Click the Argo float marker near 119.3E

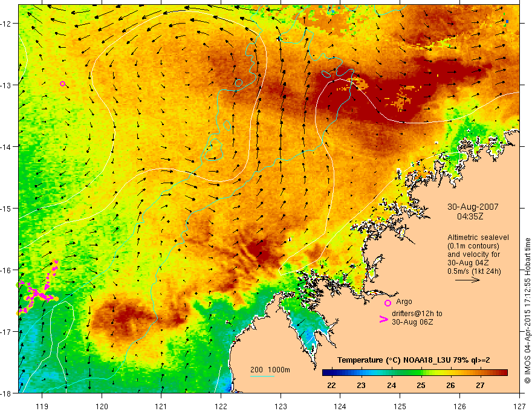(62, 84)
